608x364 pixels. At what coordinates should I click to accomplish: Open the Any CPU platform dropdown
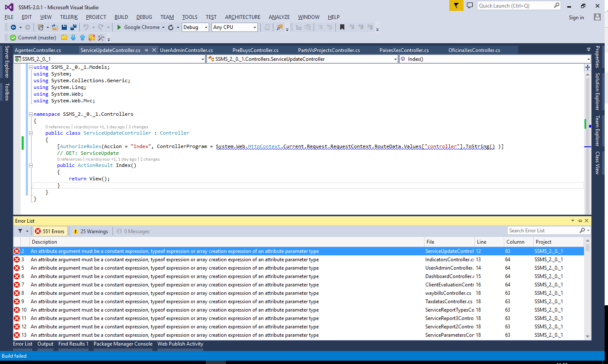click(x=234, y=27)
